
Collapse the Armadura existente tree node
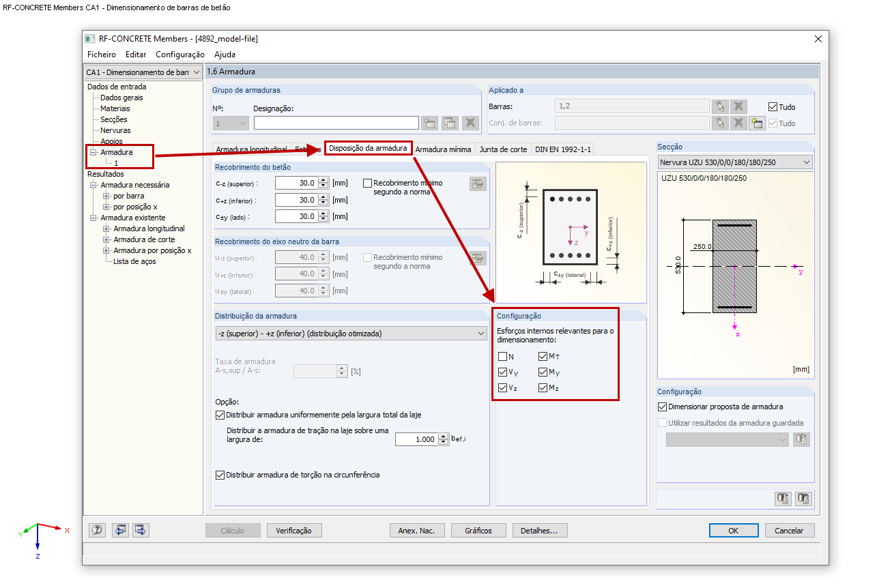click(x=93, y=218)
